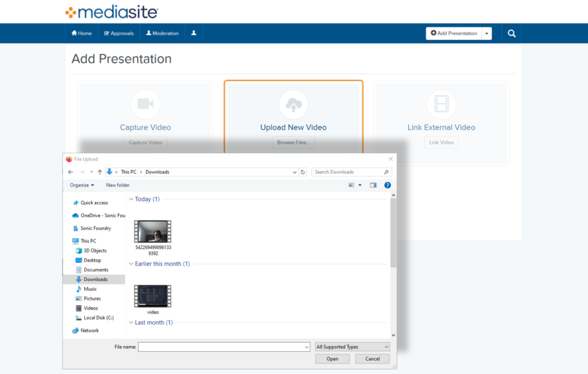The image size is (588, 374).
Task: Cancel the File Upload dialog
Action: (372, 358)
